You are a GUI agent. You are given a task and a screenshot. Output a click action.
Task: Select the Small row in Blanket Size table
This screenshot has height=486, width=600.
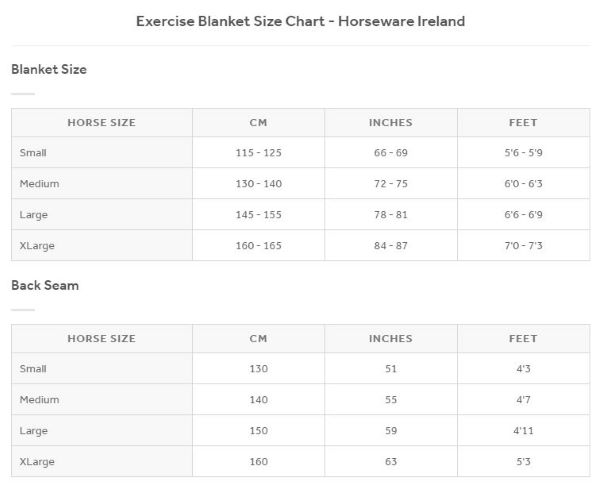click(x=34, y=153)
